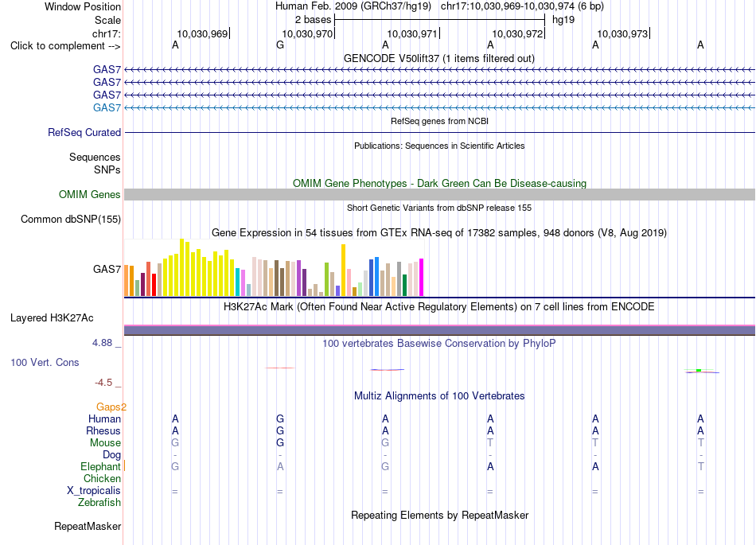Image resolution: width=756 pixels, height=545 pixels.
Task: Click the T base in the Elephant row
Action: coord(700,466)
